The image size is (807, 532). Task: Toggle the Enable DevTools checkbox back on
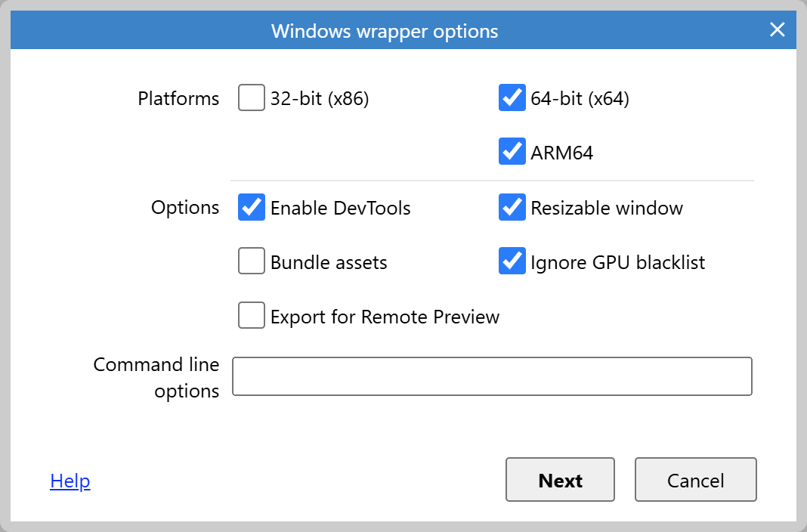[x=251, y=207]
